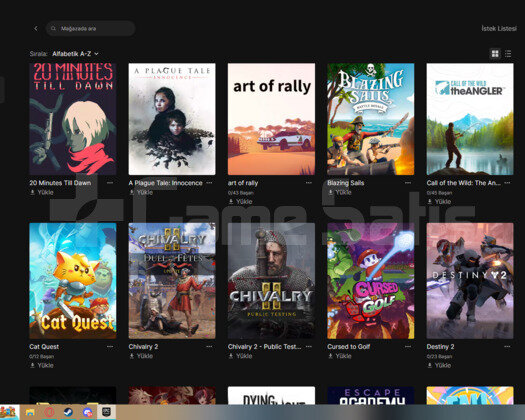Open more options for Destiny 2
Viewport: 525px width, 420px height.
[x=507, y=347]
